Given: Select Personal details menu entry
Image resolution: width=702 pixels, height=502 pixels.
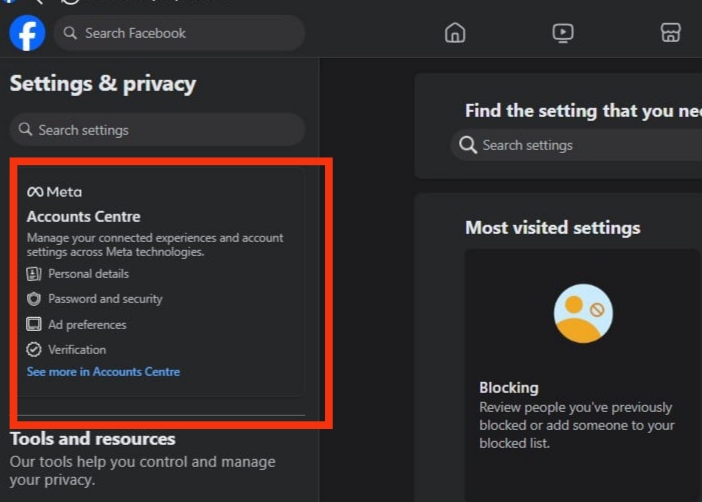Looking at the screenshot, I should 89,274.
